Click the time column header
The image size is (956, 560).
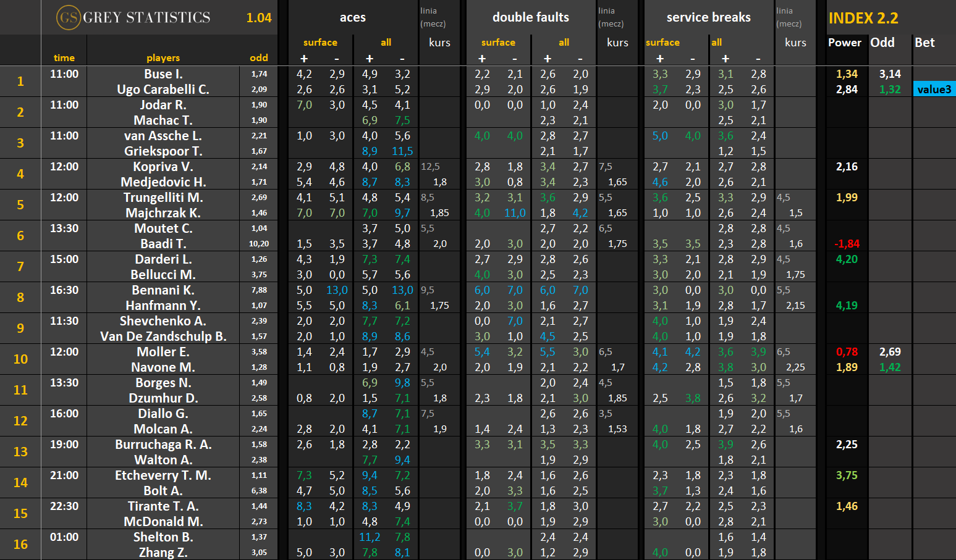(64, 58)
